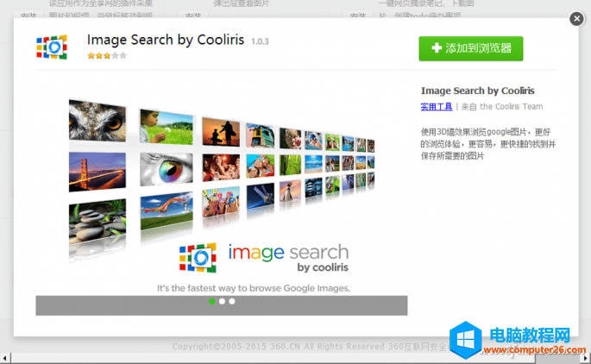Click the 1.0.3 version number
591x364 pixels.
tap(260, 41)
